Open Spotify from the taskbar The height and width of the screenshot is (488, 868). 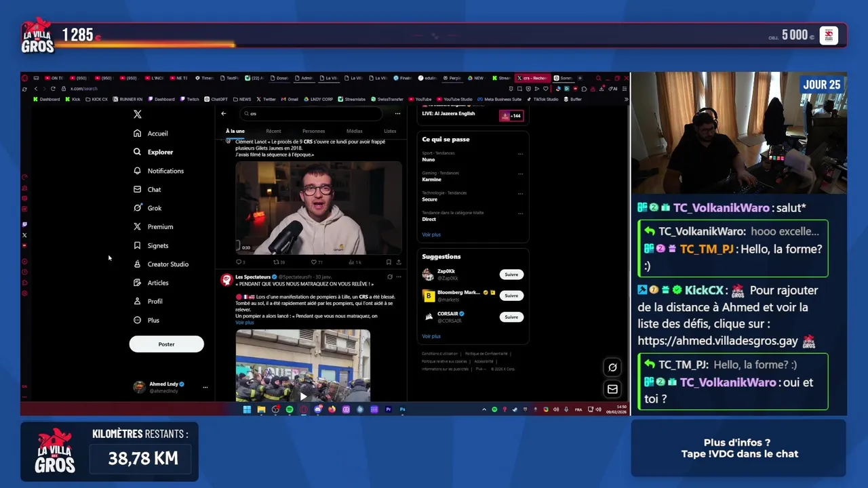(x=290, y=409)
